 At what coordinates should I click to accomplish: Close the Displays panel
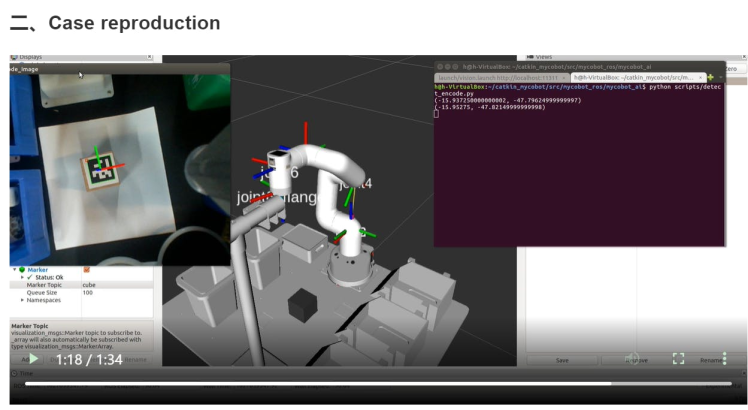point(149,57)
